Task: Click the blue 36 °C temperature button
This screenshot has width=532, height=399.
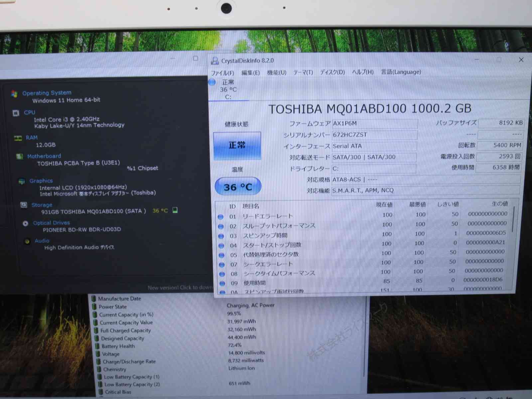Action: click(x=238, y=187)
